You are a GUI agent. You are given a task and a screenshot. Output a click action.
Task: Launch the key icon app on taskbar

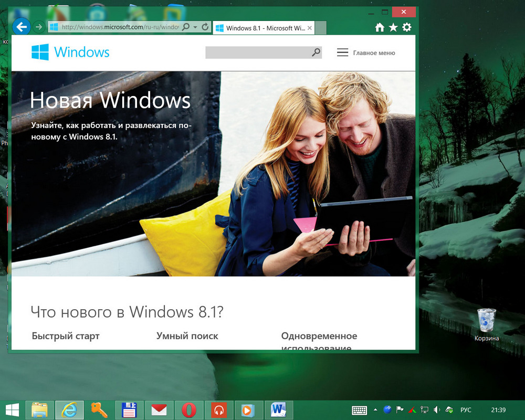coord(99,410)
